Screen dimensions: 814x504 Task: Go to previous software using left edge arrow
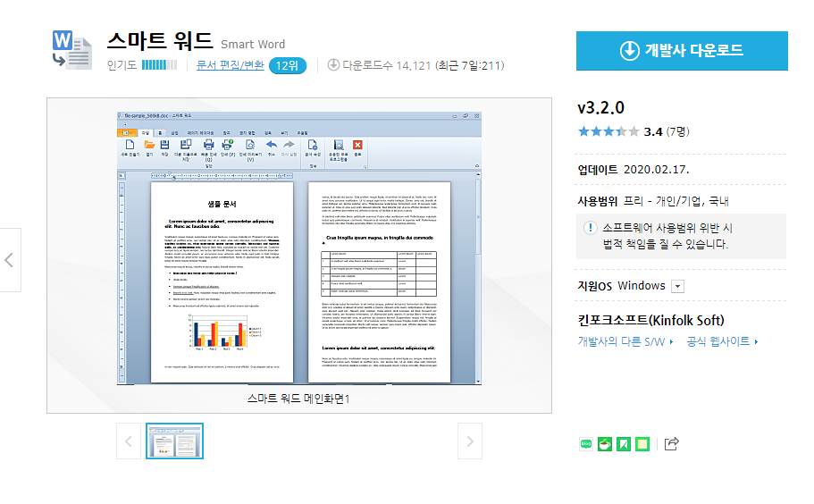point(9,260)
